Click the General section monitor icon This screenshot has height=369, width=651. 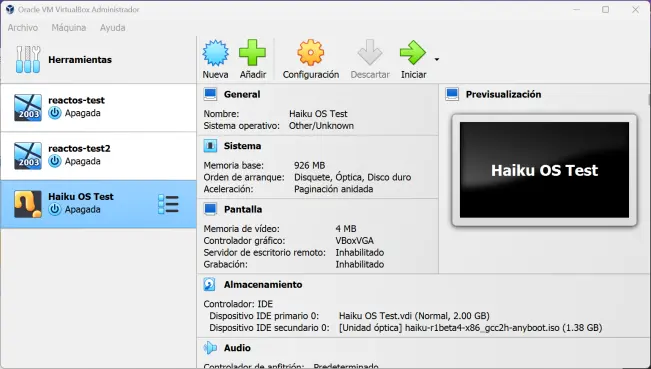click(210, 94)
